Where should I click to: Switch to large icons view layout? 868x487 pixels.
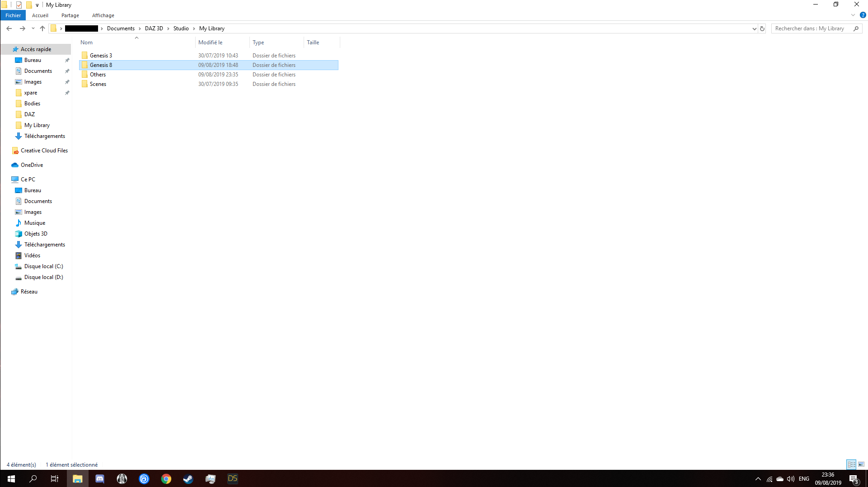click(x=861, y=464)
